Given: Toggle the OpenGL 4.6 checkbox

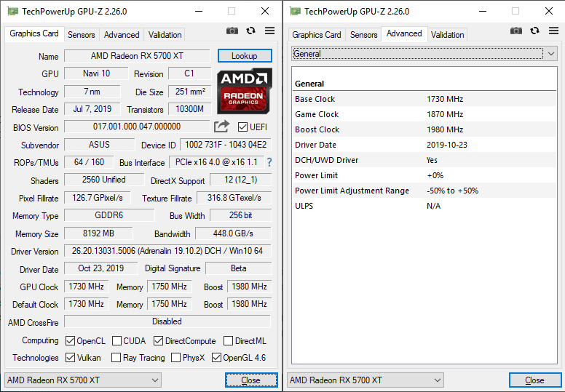Looking at the screenshot, I should [216, 357].
